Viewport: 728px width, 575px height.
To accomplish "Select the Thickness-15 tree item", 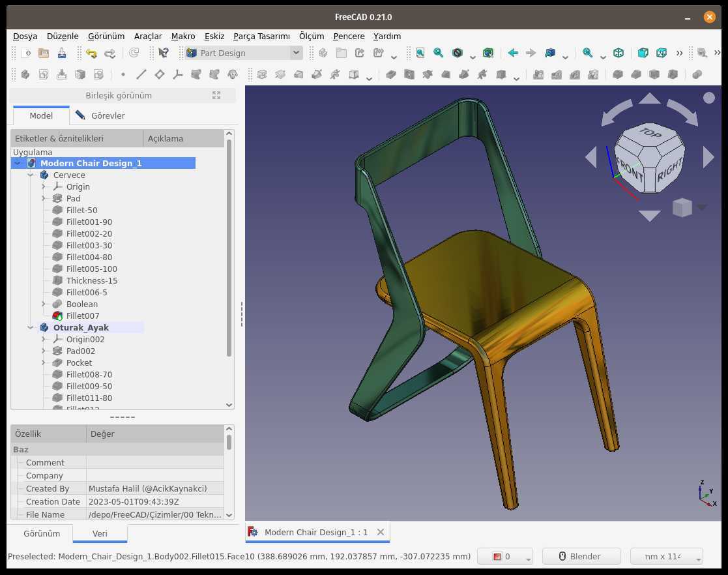I will click(92, 280).
